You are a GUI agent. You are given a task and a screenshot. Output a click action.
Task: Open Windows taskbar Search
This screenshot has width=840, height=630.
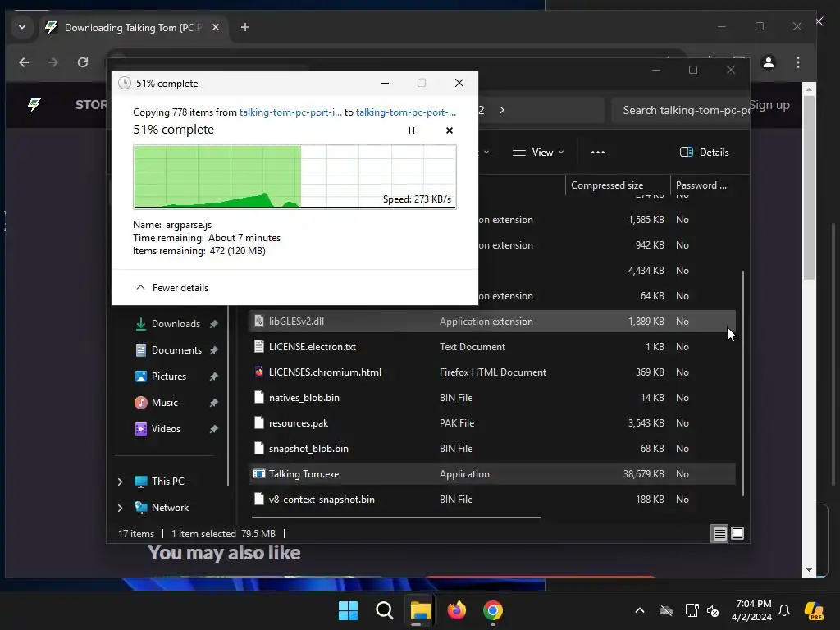pyautogui.click(x=385, y=610)
